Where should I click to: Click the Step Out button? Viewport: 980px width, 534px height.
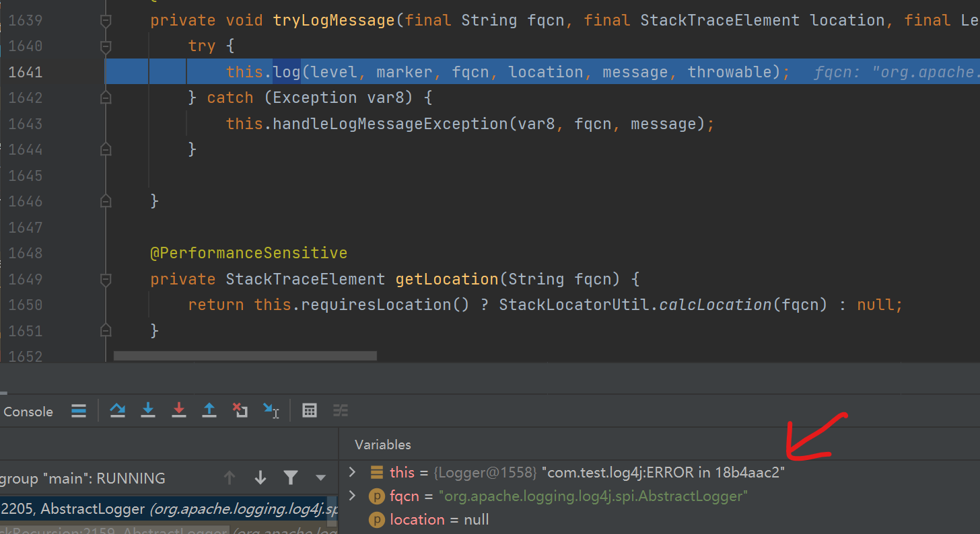point(209,410)
